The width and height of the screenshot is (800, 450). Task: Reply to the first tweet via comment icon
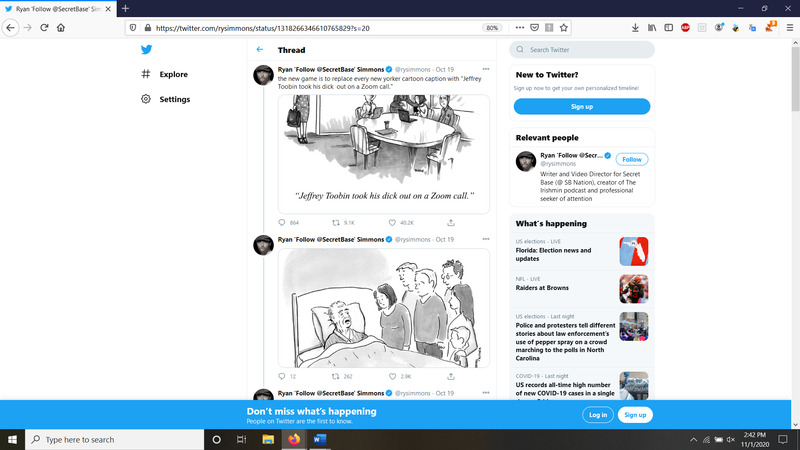pos(282,223)
